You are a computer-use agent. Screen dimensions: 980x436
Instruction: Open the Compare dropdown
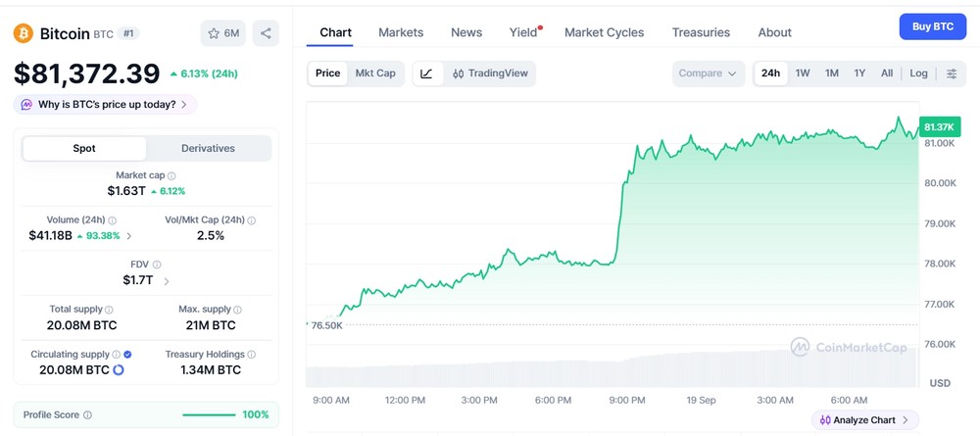point(709,73)
